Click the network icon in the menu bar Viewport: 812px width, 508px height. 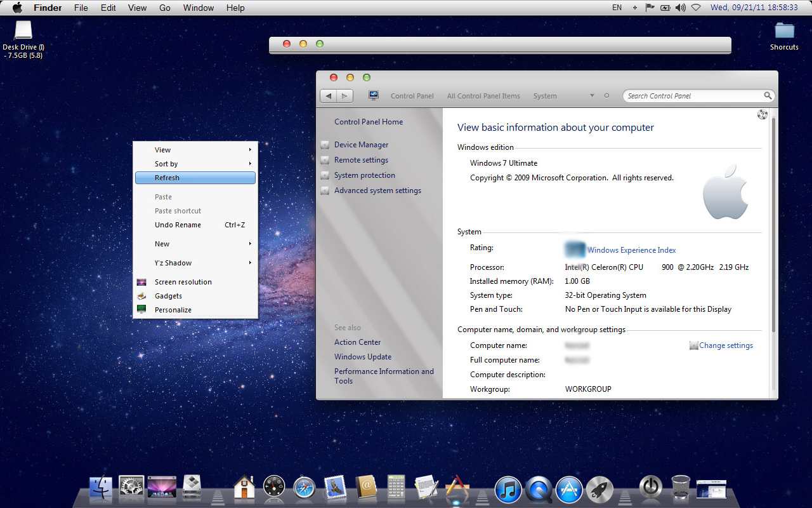pyautogui.click(x=696, y=8)
